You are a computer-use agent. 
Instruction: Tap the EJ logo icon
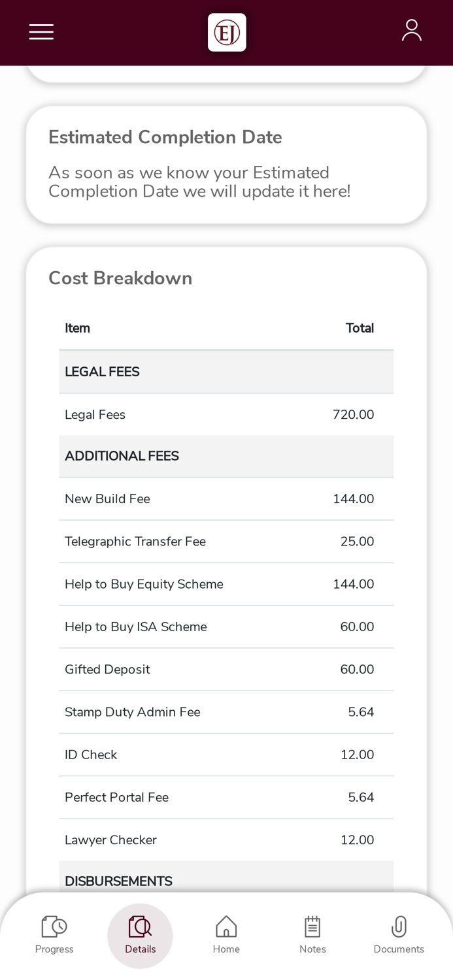point(227,32)
